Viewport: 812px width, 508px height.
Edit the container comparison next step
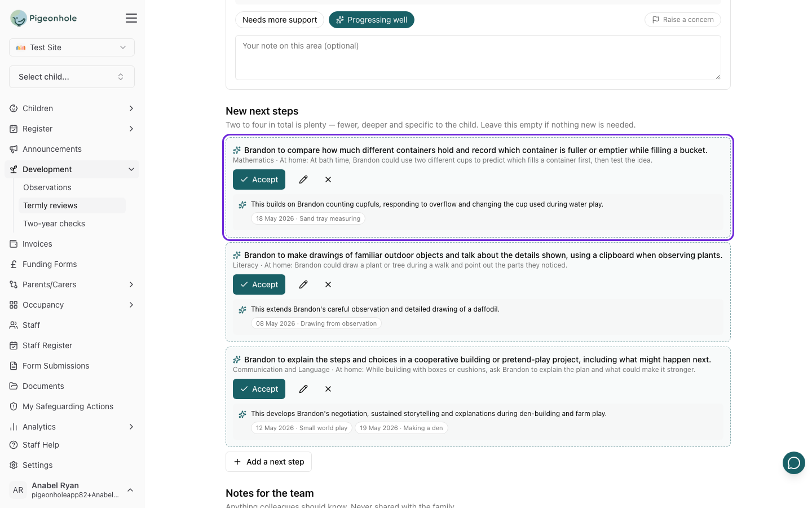click(303, 179)
